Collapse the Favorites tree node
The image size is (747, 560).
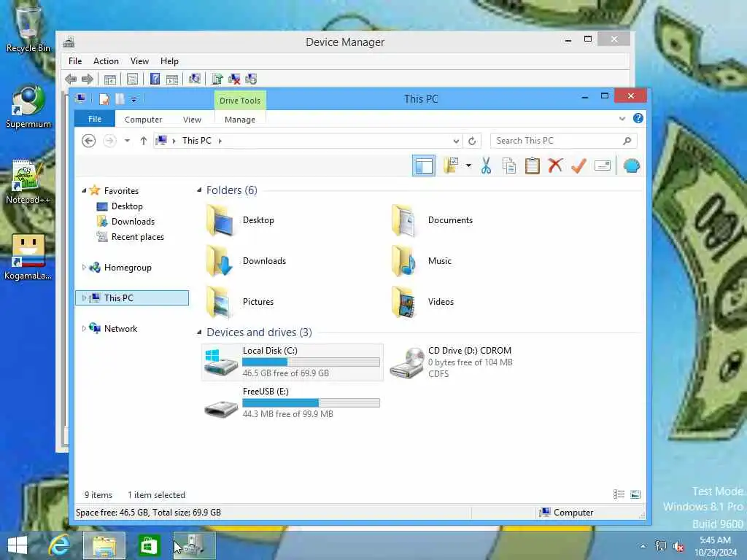pos(84,190)
